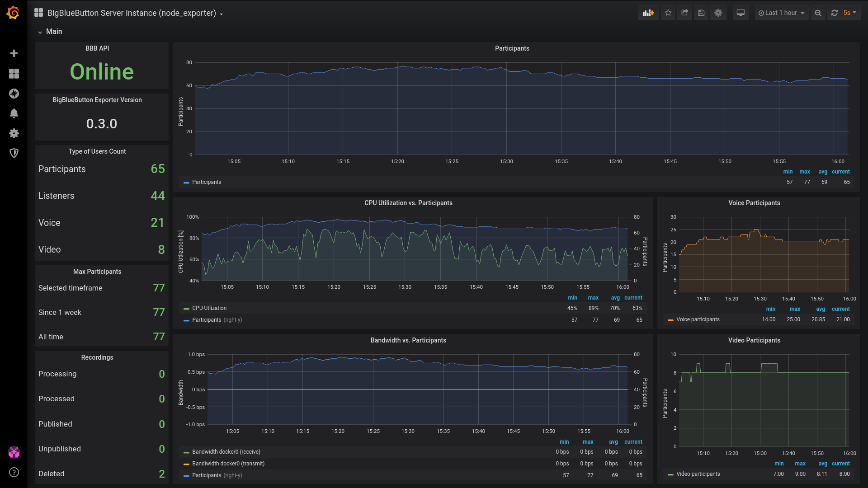Open the user avatar profile icon
Viewport: 868px width, 488px height.
point(14,452)
